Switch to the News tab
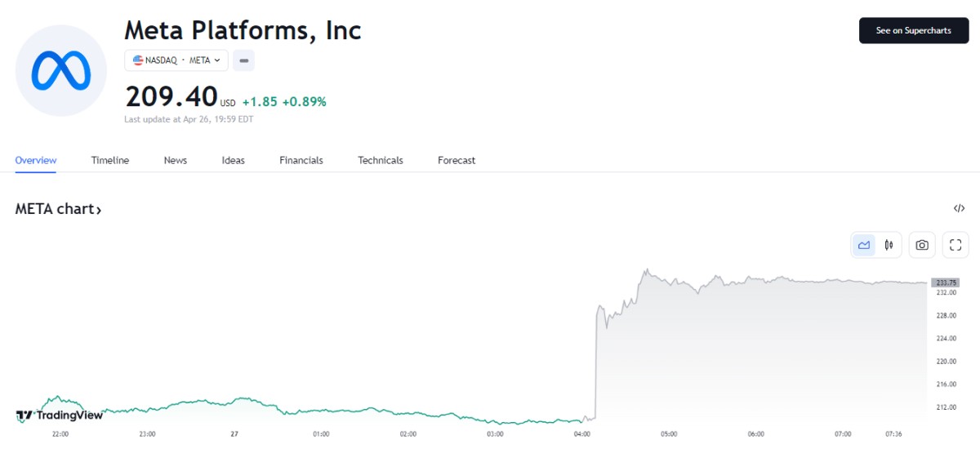 (176, 161)
